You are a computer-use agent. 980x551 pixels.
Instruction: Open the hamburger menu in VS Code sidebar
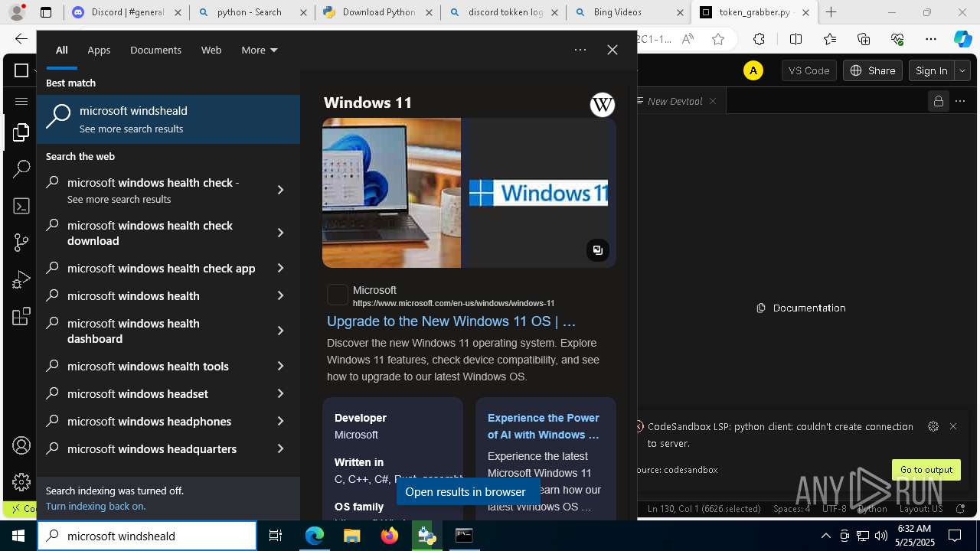[x=21, y=101]
